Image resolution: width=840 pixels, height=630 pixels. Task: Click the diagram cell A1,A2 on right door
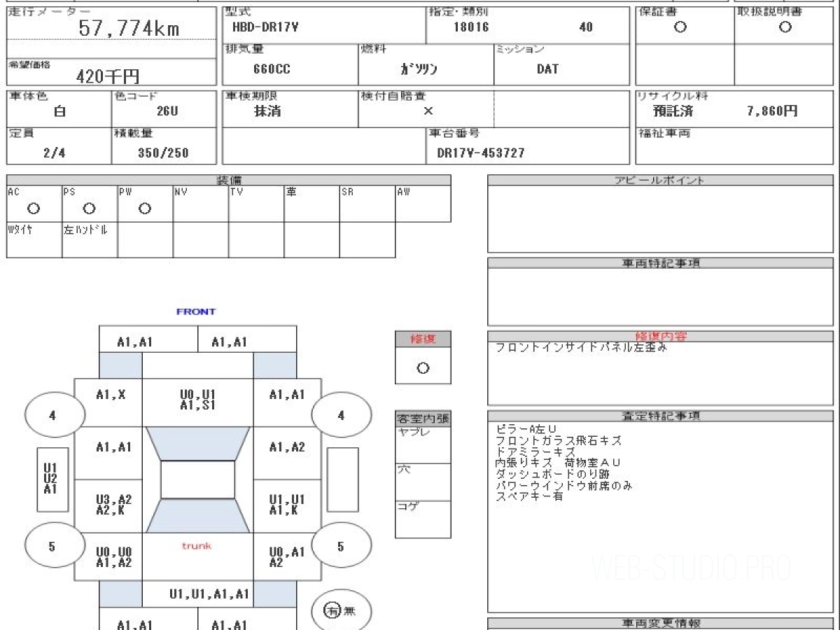pyautogui.click(x=287, y=454)
